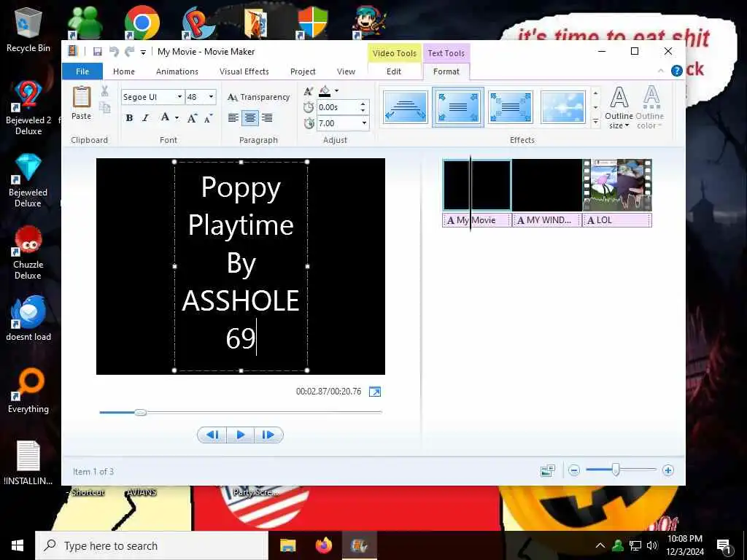This screenshot has width=747, height=560.
Task: Open the Everything search desktop shortcut
Action: coord(28,392)
